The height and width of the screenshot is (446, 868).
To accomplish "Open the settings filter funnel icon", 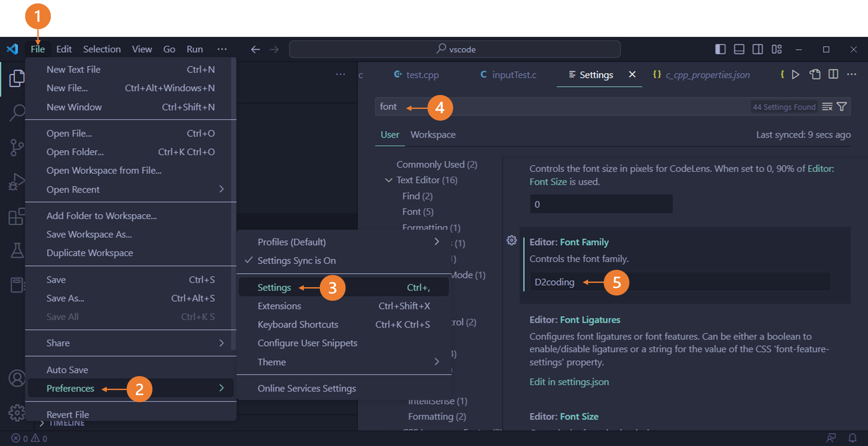I will pyautogui.click(x=842, y=107).
